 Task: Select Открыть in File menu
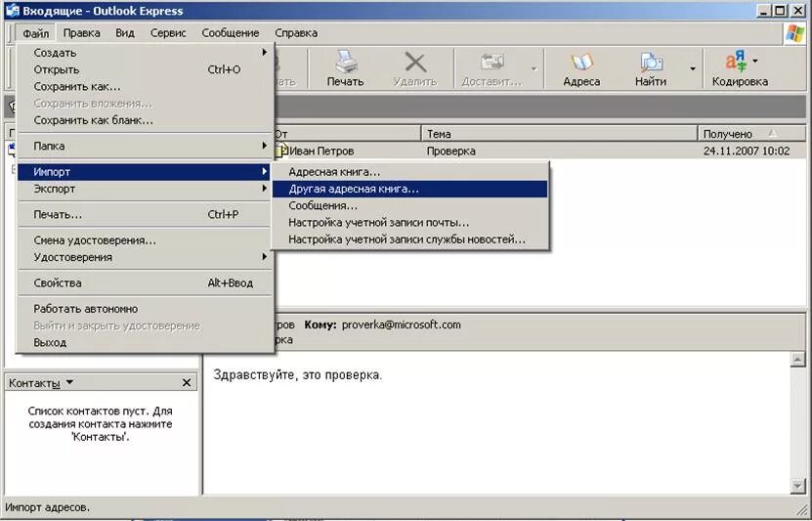tap(145, 69)
